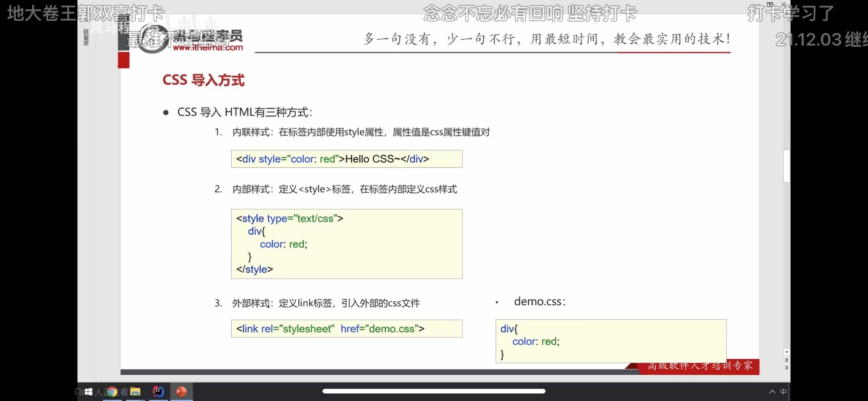
Task: Toggle the window restore-down control
Action: 770,4
